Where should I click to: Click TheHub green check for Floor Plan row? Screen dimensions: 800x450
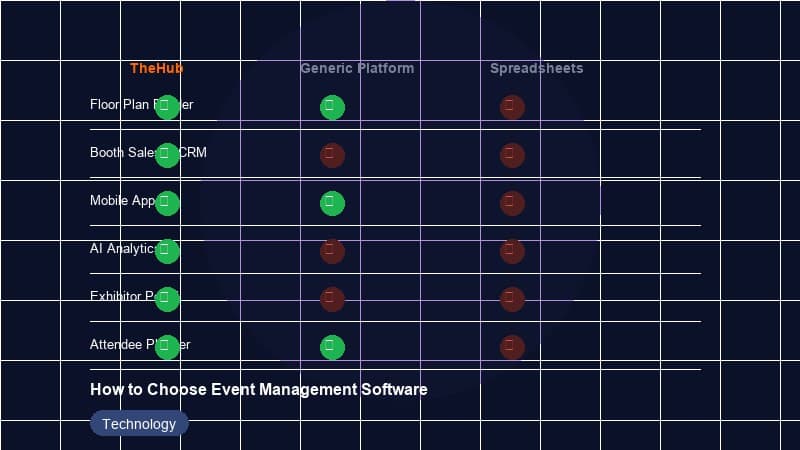coord(167,107)
